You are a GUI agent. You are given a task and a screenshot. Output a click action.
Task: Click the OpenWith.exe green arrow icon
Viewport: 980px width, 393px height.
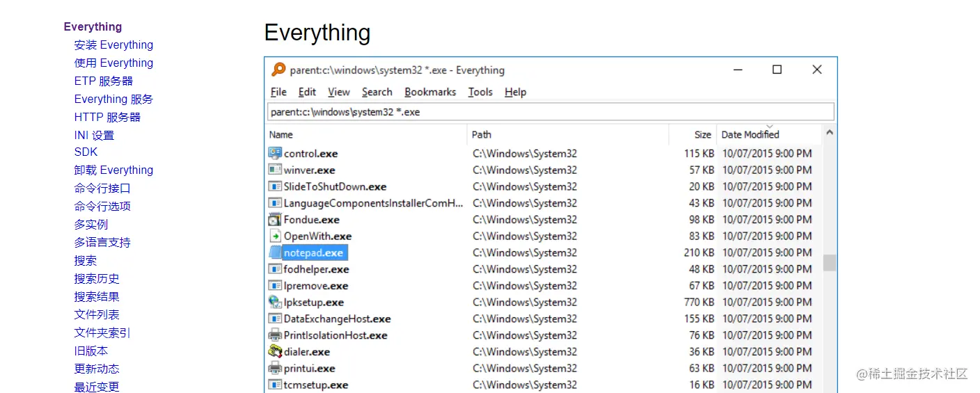coord(275,236)
